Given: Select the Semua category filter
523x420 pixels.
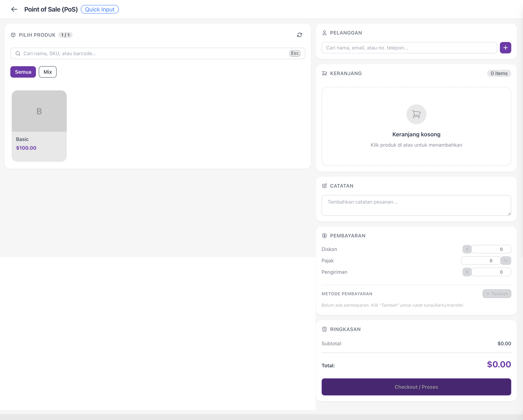Looking at the screenshot, I should point(23,72).
